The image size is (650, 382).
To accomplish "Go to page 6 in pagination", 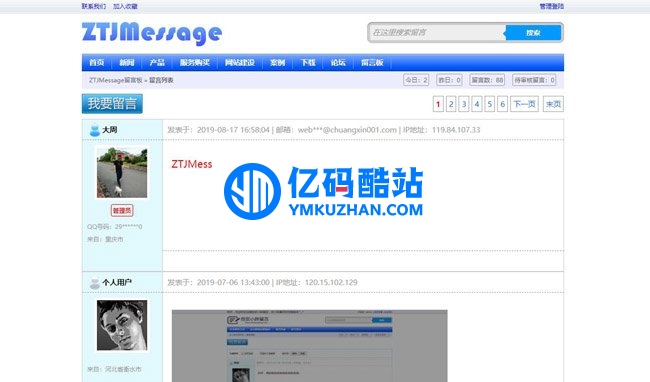I will click(x=502, y=104).
